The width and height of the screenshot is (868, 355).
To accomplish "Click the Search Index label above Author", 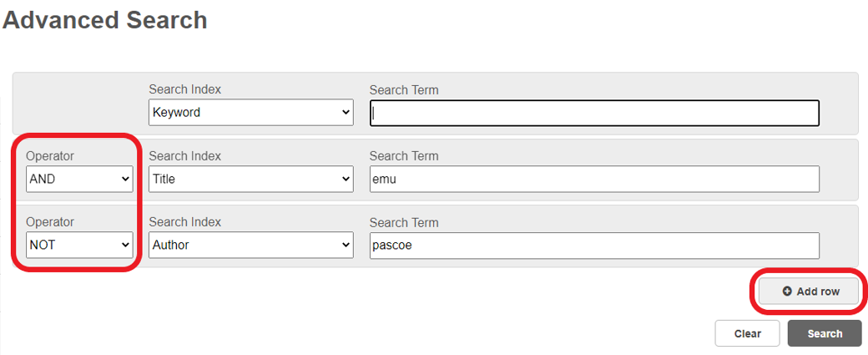I will pos(184,222).
